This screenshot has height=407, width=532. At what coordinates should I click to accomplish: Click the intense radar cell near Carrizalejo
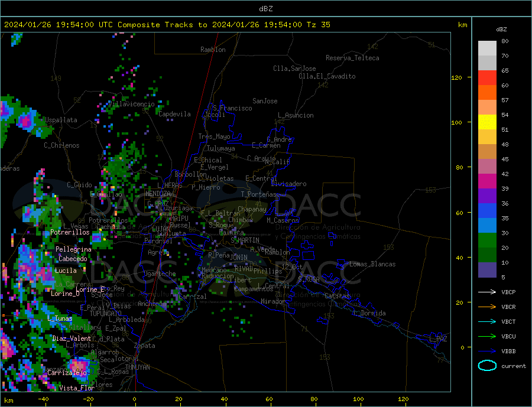point(79,367)
